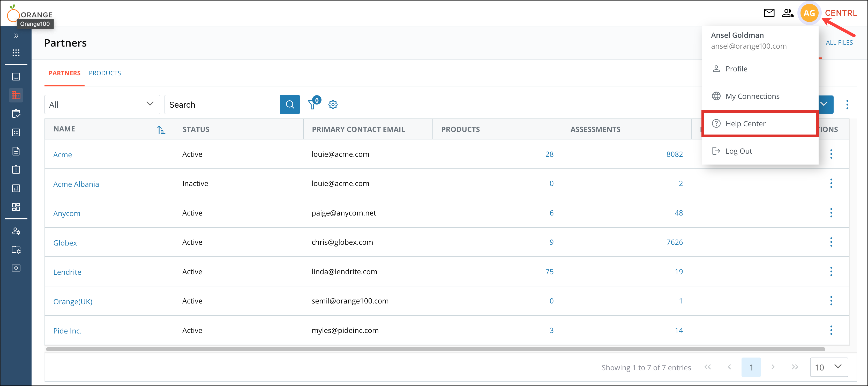Open the users icon in header
The width and height of the screenshot is (868, 386).
pos(788,13)
